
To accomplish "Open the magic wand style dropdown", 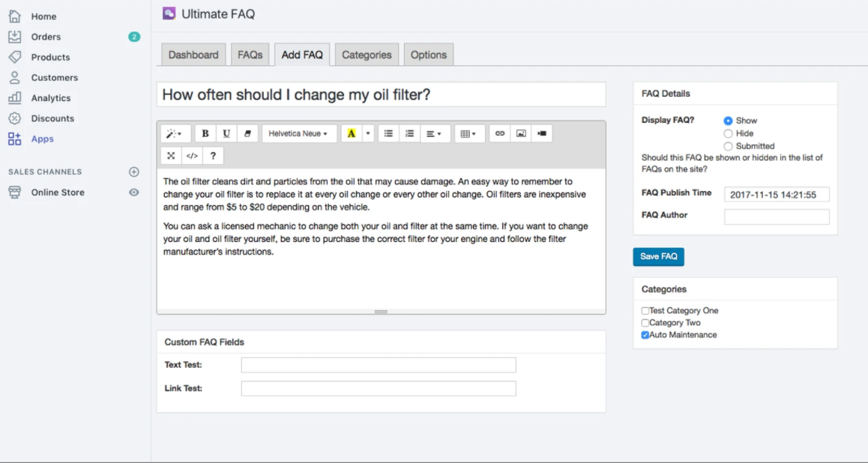I will [x=175, y=133].
